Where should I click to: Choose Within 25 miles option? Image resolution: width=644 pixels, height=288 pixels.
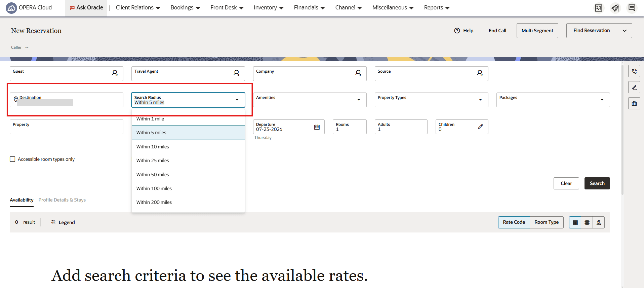click(188, 160)
